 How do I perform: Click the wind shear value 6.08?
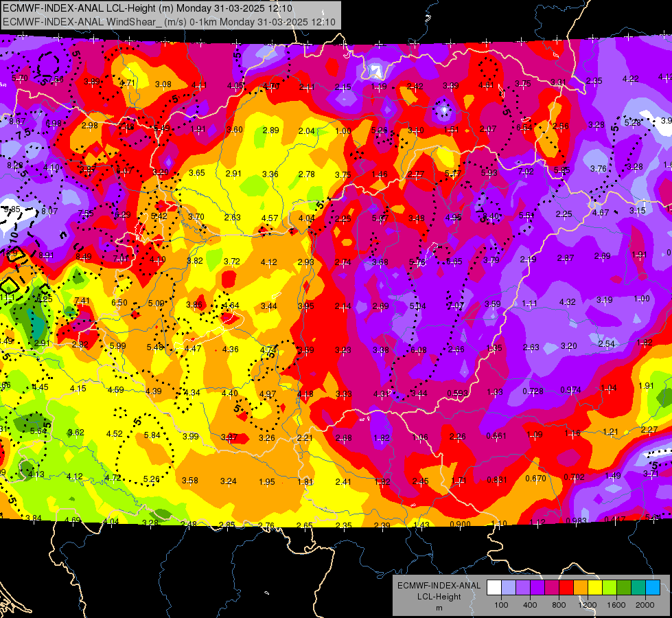pyautogui.click(x=418, y=350)
